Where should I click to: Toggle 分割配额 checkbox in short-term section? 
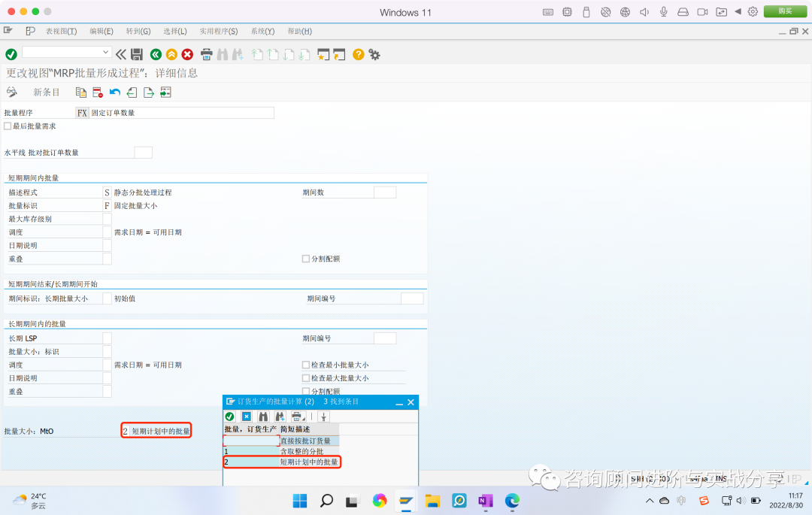305,259
